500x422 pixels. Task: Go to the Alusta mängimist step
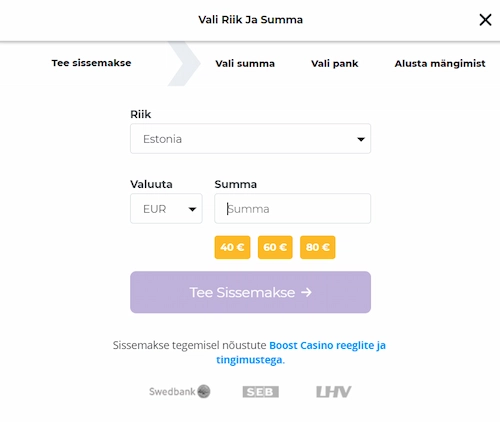[440, 63]
